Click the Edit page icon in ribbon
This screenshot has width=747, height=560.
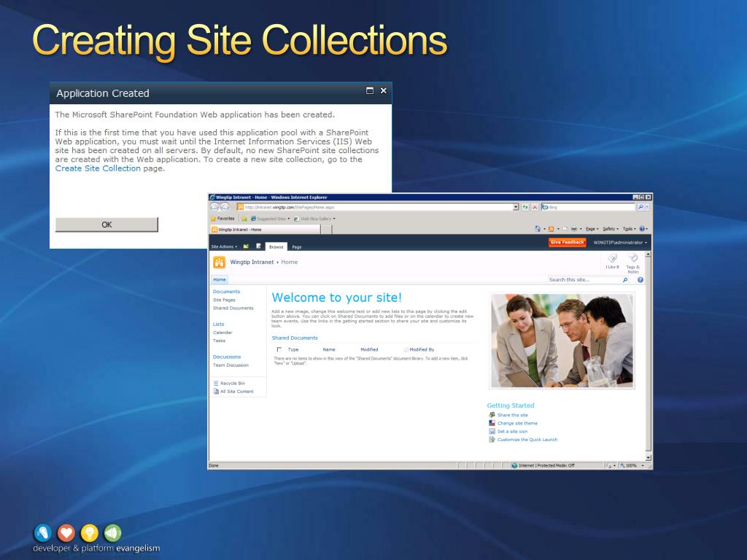(x=259, y=246)
